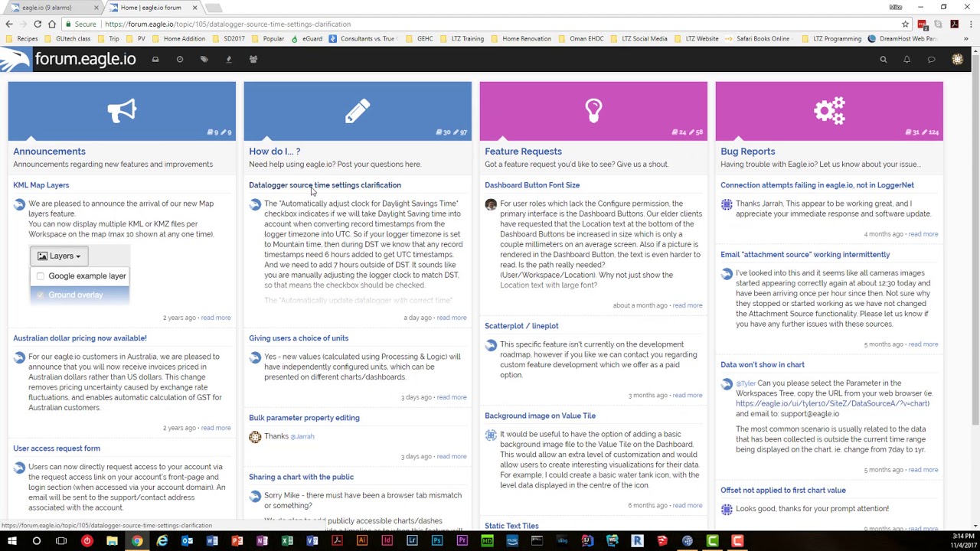Open the Bug Reports category link
This screenshot has width=980, height=551.
(747, 152)
